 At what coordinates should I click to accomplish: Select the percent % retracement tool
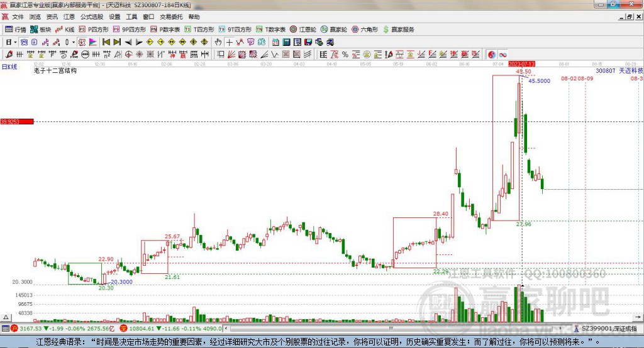[x=345, y=54]
